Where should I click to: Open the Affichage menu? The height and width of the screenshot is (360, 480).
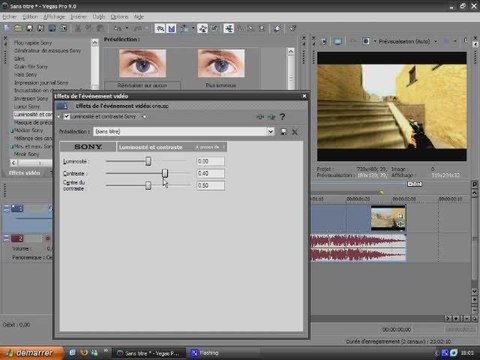pos(54,17)
